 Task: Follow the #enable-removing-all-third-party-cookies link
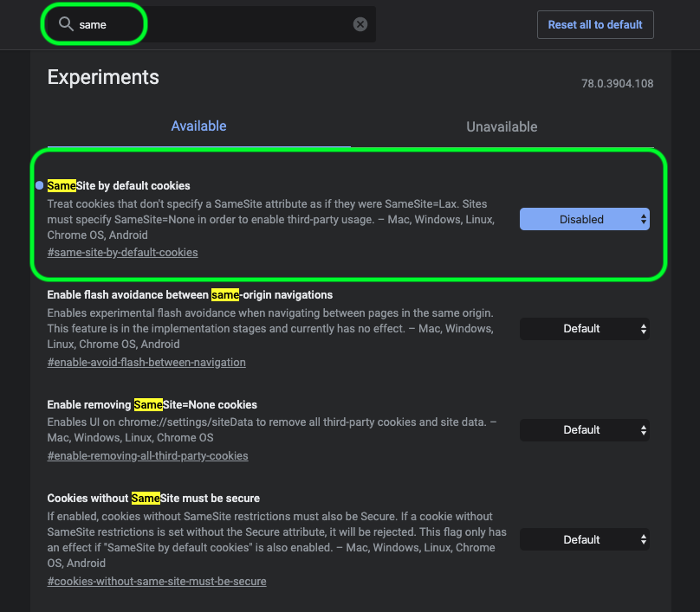tap(147, 456)
